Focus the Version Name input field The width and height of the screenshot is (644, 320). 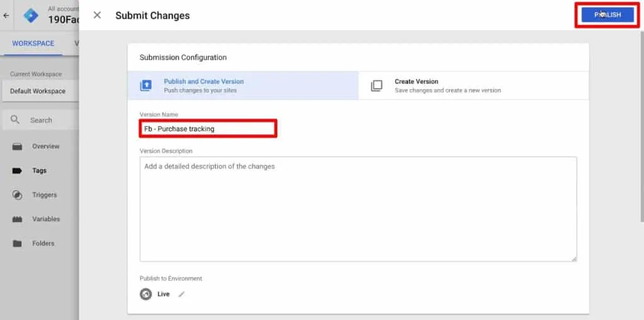(x=208, y=129)
